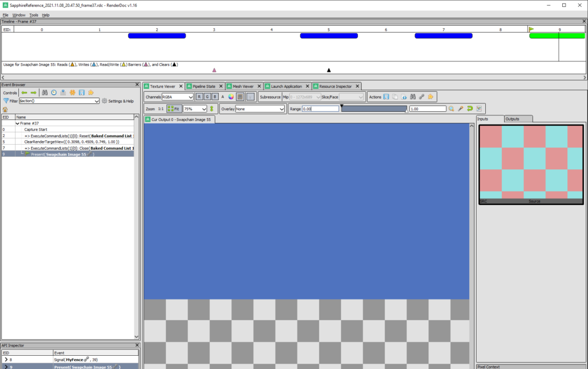Click the home icon under the filter

(5, 109)
